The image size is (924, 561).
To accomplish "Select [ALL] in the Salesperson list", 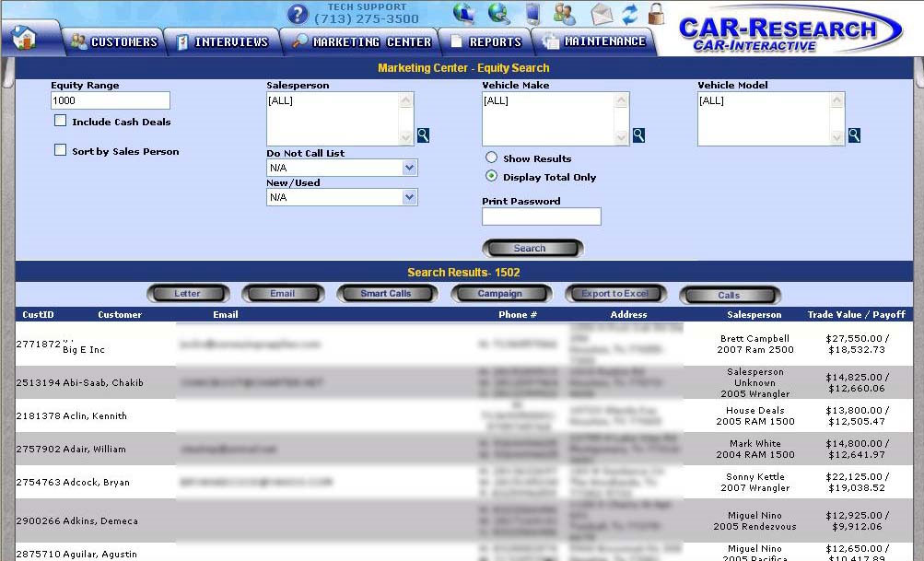I will 280,100.
